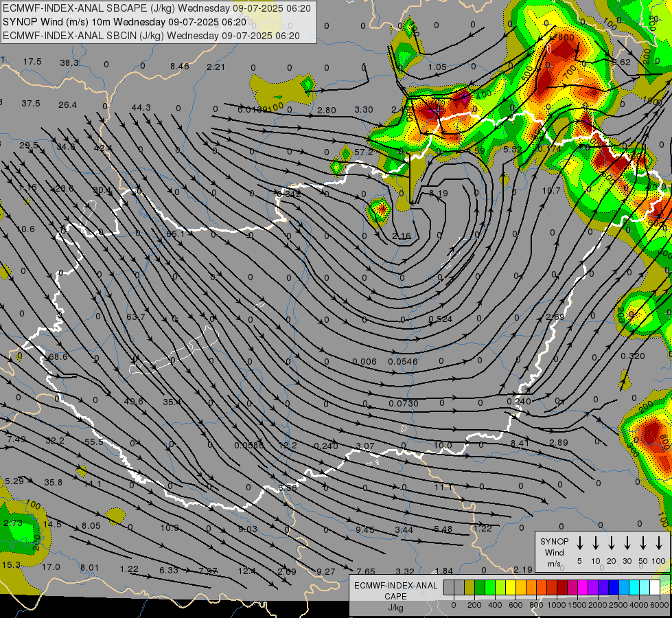Pick the bright magenta swatch right of 1500 tick
This screenshot has height=618, width=672.
(x=583, y=588)
